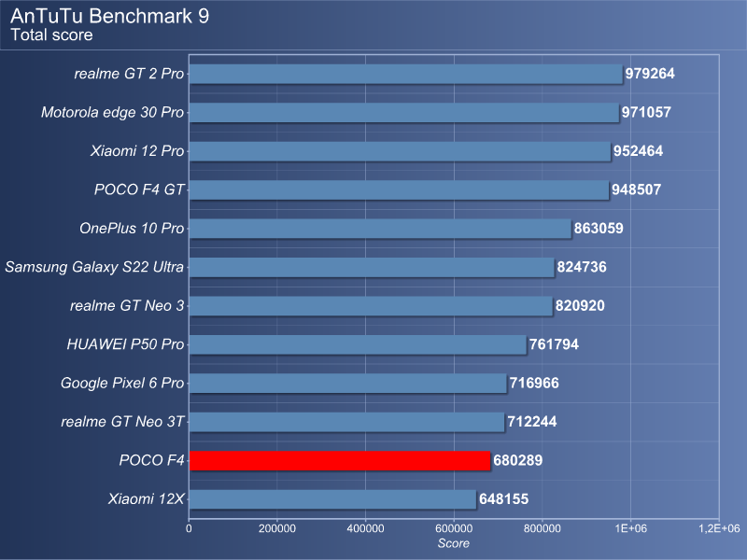Viewport: 747px width, 560px height.
Task: Click the blue bar for OnePlus 10 Pro
Action: pyautogui.click(x=380, y=229)
